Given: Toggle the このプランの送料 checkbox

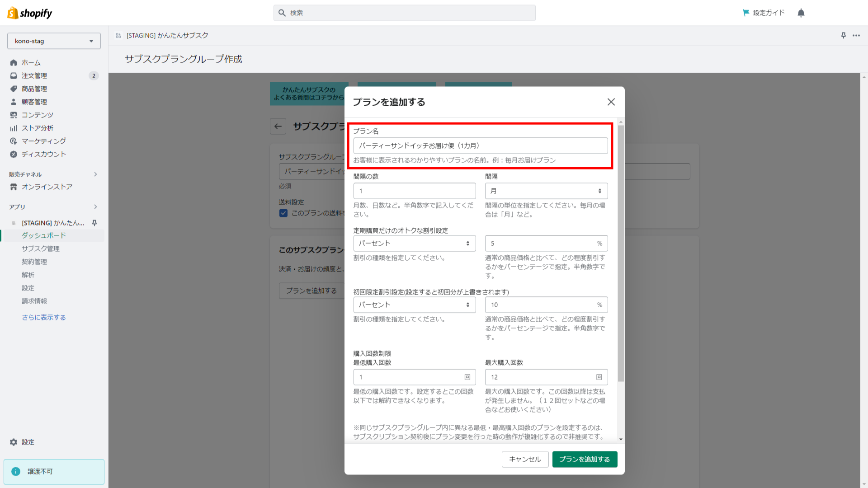Looking at the screenshot, I should click(x=283, y=213).
